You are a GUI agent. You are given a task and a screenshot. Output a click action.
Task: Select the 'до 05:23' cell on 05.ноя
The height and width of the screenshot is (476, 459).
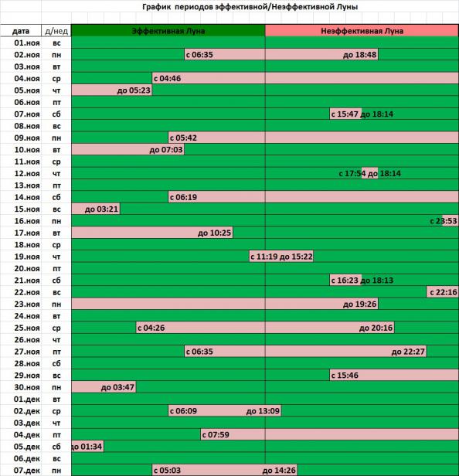(x=112, y=90)
